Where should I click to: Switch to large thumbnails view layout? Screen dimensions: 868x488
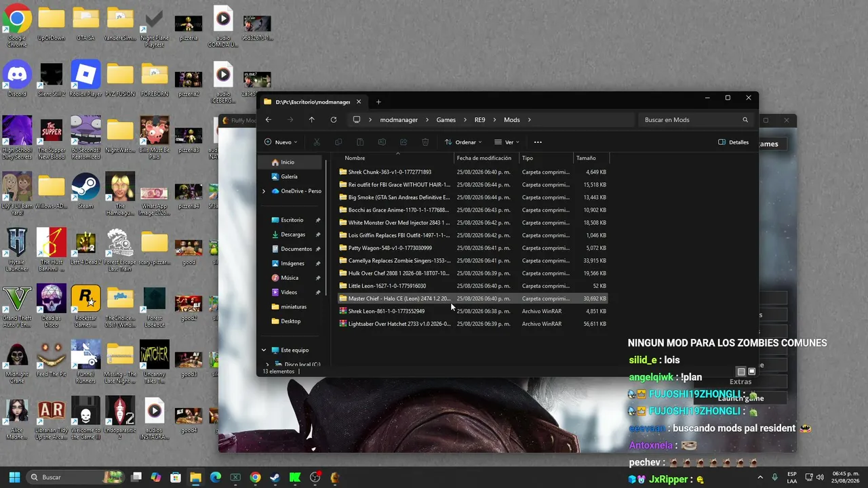tap(751, 371)
